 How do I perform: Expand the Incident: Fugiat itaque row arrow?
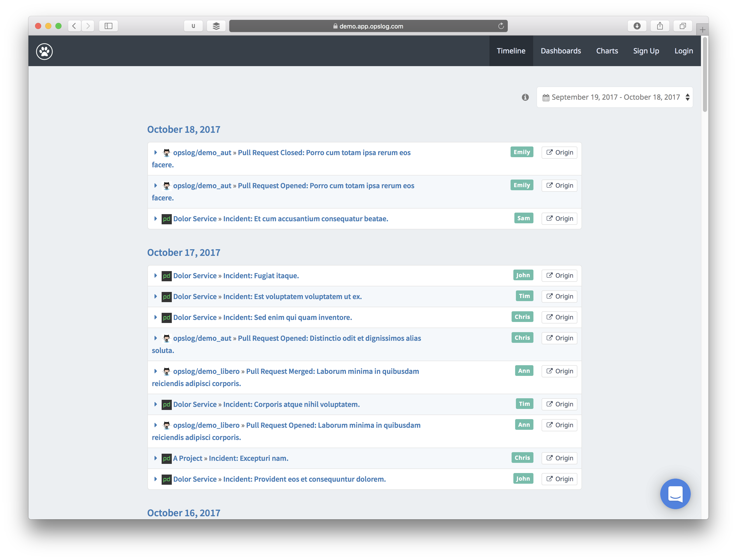[156, 276]
